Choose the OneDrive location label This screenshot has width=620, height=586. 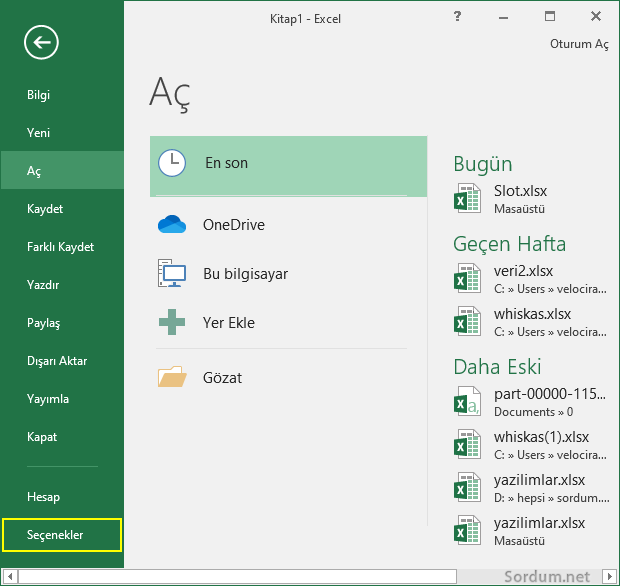pyautogui.click(x=234, y=225)
